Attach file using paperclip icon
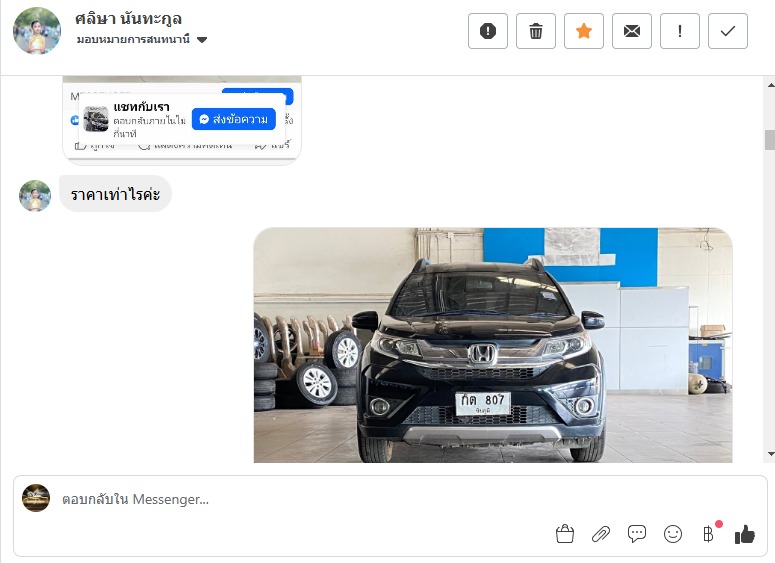 [601, 534]
